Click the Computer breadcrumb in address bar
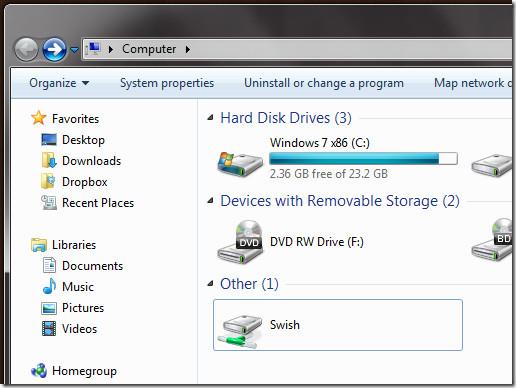516x388 pixels. [x=149, y=49]
